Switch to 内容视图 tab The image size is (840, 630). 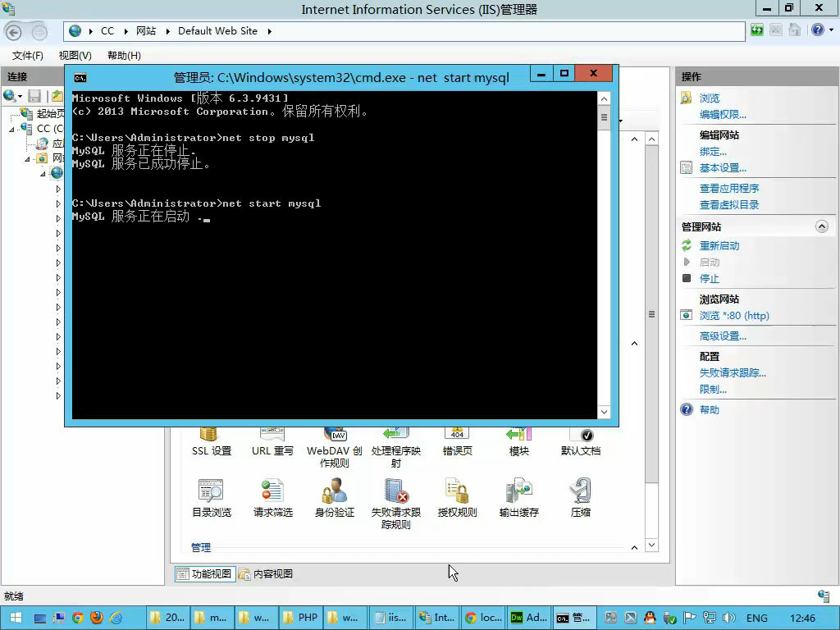[x=267, y=573]
